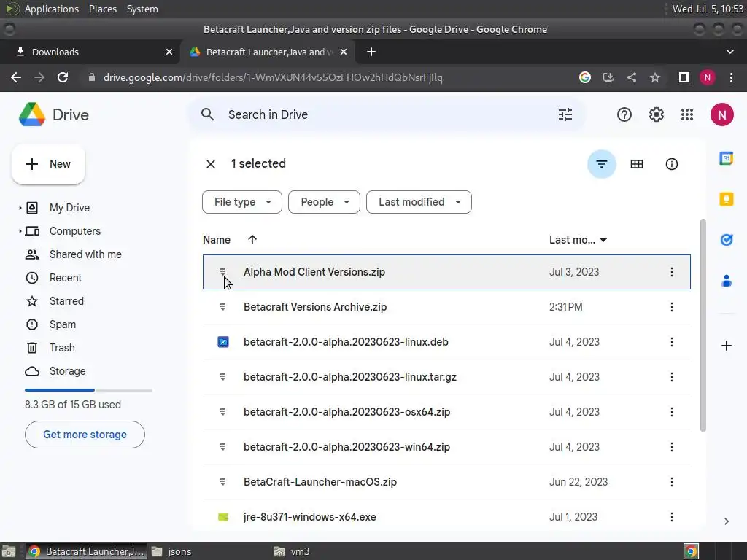747x560 pixels.
Task: Click Get more storage button
Action: pyautogui.click(x=85, y=435)
